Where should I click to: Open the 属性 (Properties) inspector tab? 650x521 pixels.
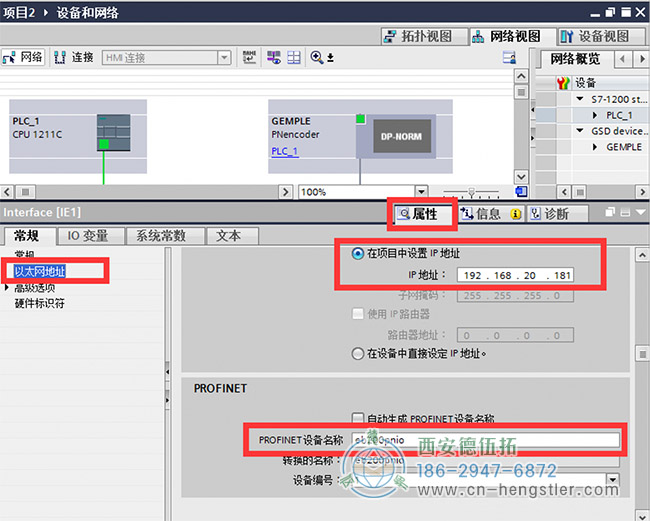pos(422,214)
